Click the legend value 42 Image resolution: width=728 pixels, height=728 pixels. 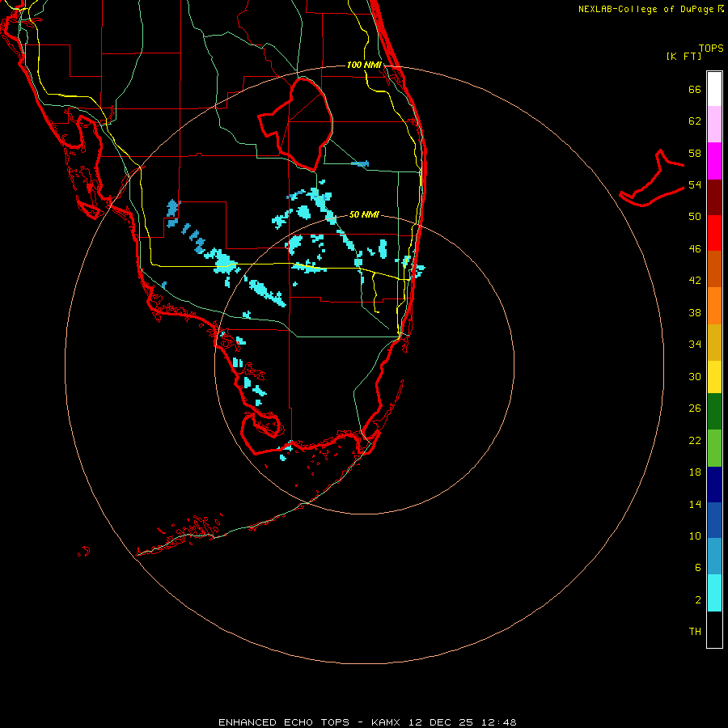(695, 281)
